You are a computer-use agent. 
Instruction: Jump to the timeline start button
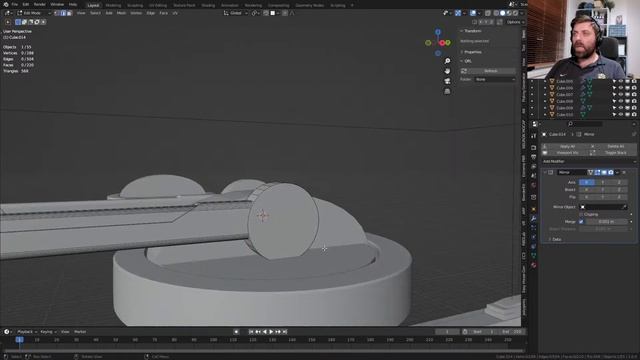(x=251, y=332)
